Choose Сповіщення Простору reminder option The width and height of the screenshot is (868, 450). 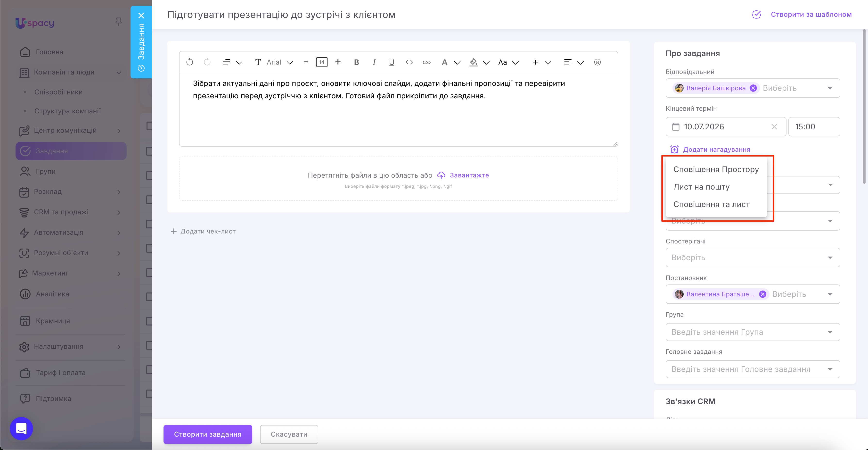pyautogui.click(x=716, y=169)
